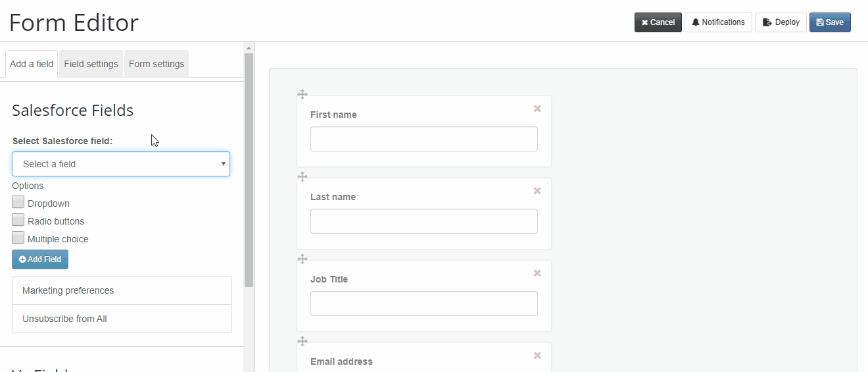
Task: Enable the Dropdown option checkbox
Action: pos(18,202)
